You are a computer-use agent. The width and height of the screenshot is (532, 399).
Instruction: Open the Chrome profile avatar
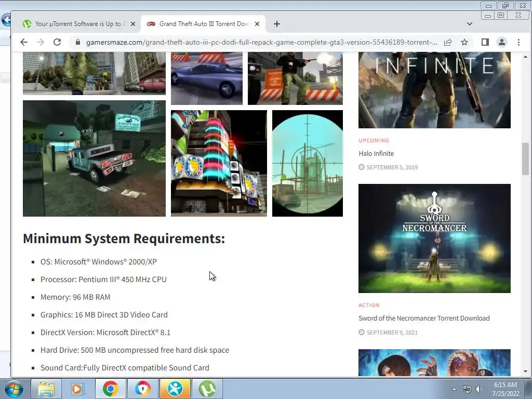501,42
